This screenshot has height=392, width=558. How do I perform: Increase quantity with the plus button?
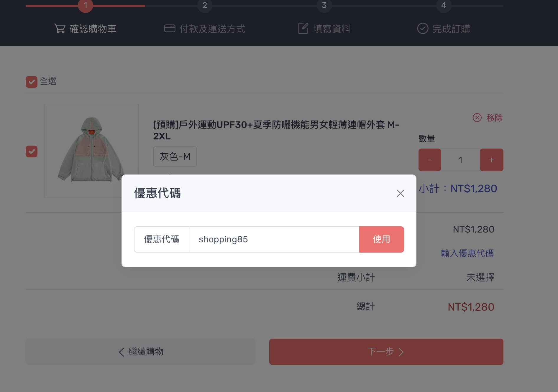click(x=491, y=160)
